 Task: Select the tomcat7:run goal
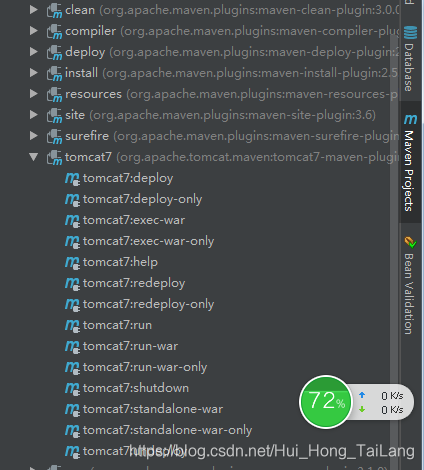tap(117, 325)
